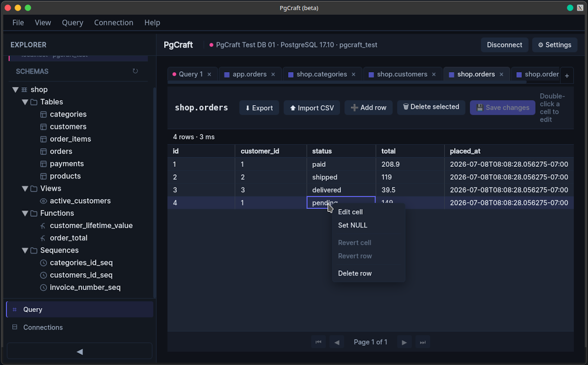Image resolution: width=588 pixels, height=365 pixels.
Task: Switch to the app.orders tab
Action: (249, 74)
